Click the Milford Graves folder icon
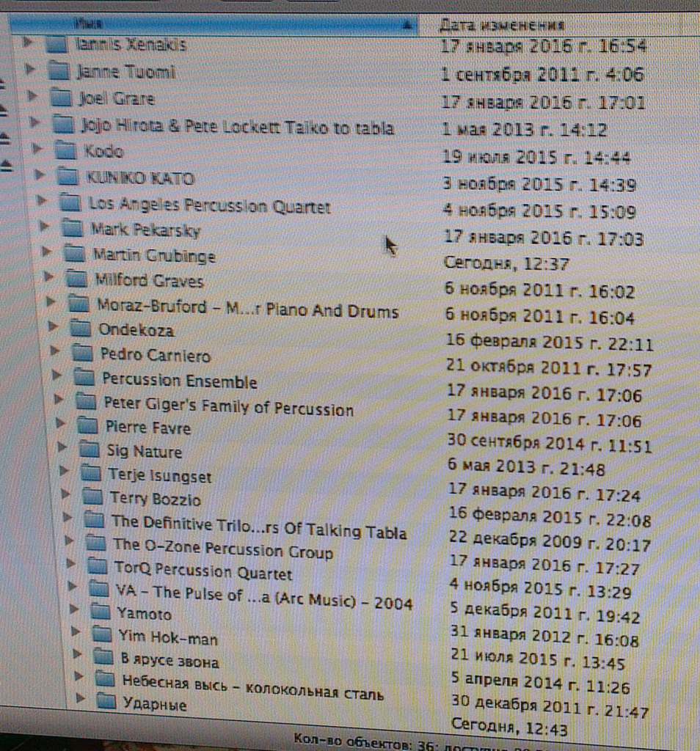The width and height of the screenshot is (700, 751). tap(76, 279)
